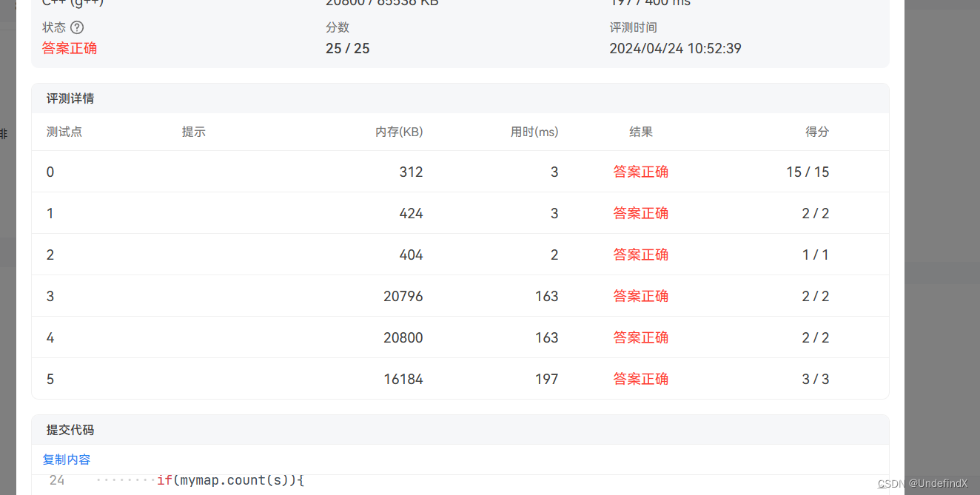Click 答案正确 result for test point 3
The width and height of the screenshot is (980, 495).
pos(640,295)
